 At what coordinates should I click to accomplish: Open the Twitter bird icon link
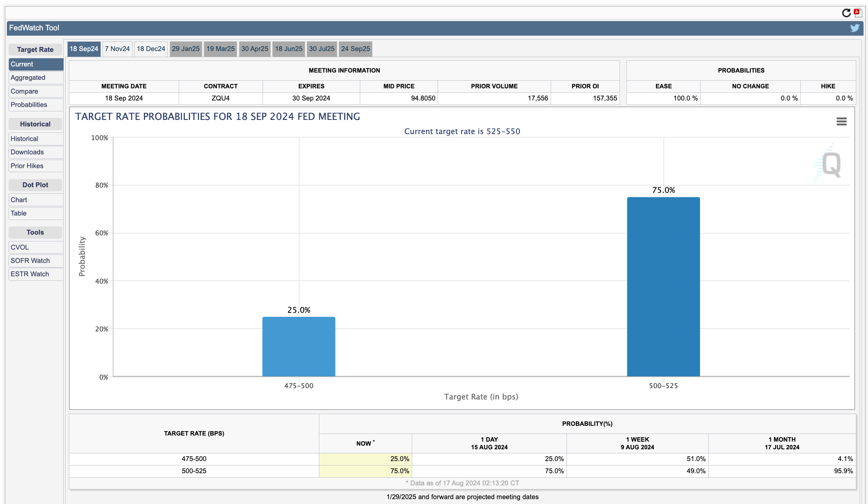855,28
